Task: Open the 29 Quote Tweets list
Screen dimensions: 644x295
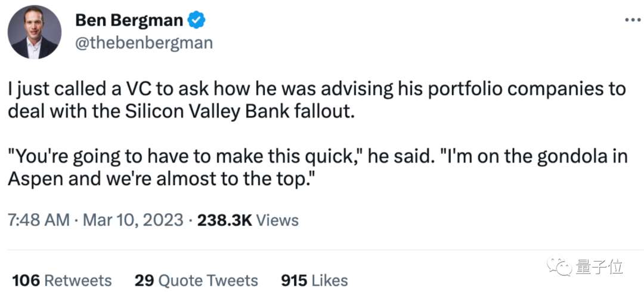Action: click(196, 280)
